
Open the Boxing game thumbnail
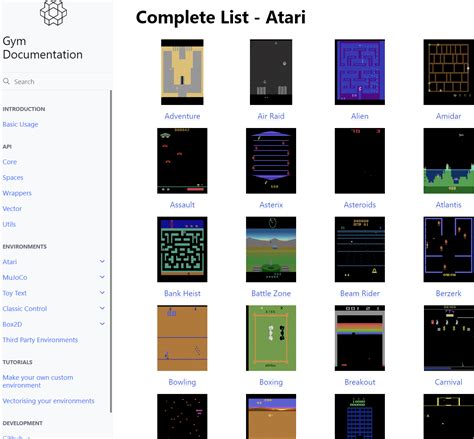coord(271,338)
